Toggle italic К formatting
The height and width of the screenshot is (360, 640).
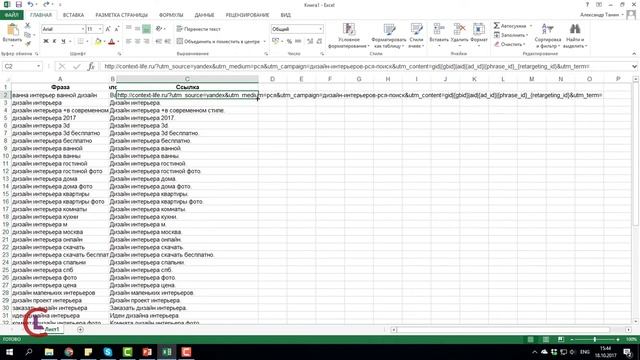point(54,41)
